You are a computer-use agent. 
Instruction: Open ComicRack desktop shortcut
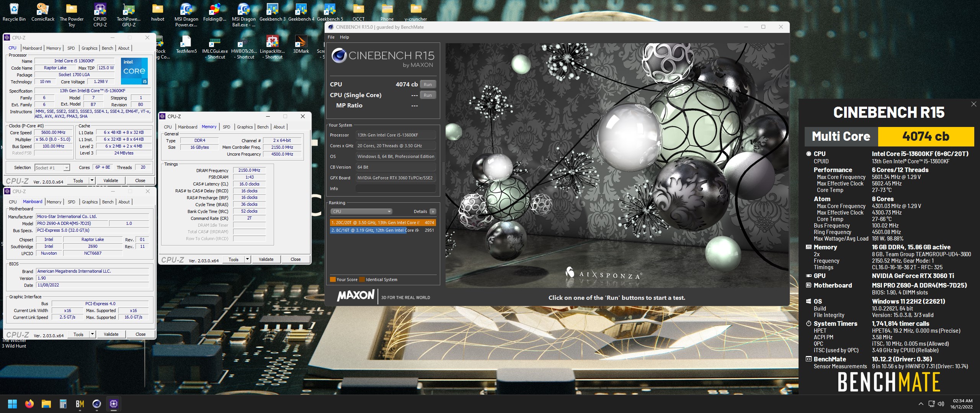pyautogui.click(x=42, y=12)
